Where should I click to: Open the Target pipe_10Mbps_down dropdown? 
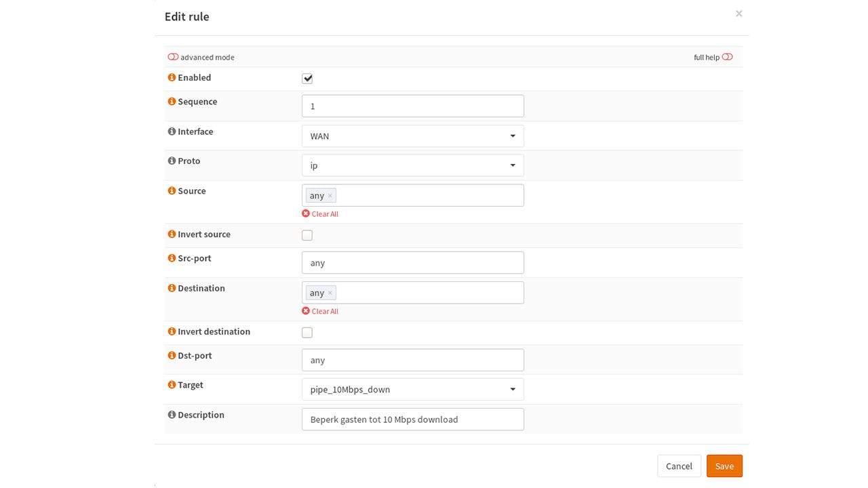[412, 390]
